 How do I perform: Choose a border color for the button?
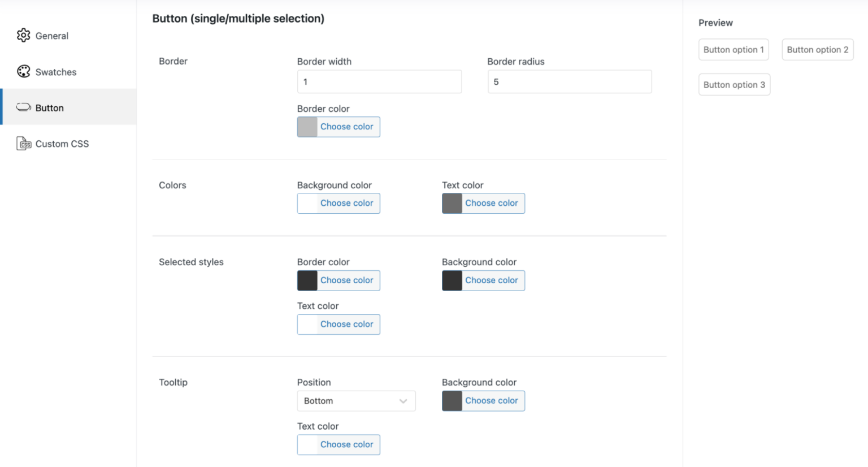[x=346, y=127]
